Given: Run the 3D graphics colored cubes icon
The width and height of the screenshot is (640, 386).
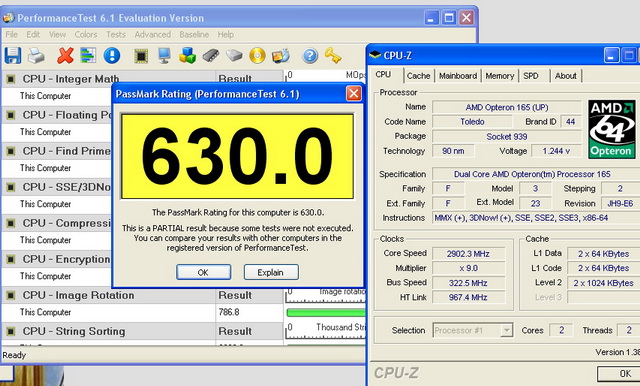Looking at the screenshot, I should click(x=187, y=55).
